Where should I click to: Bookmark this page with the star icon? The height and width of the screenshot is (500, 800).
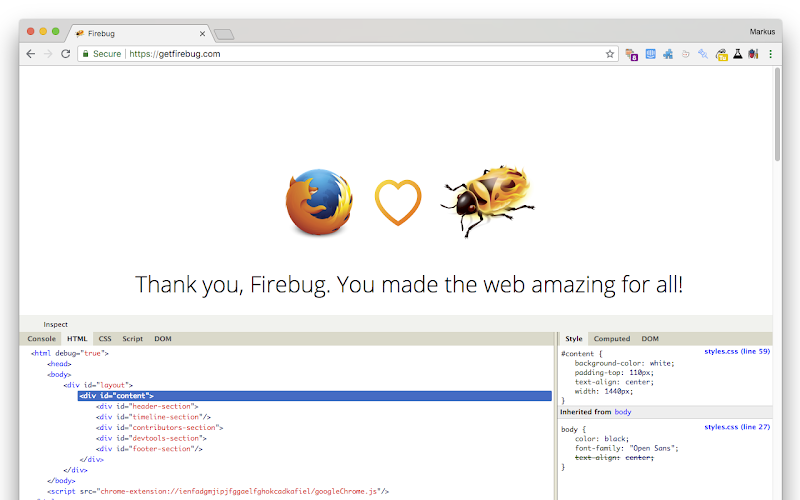pos(610,54)
